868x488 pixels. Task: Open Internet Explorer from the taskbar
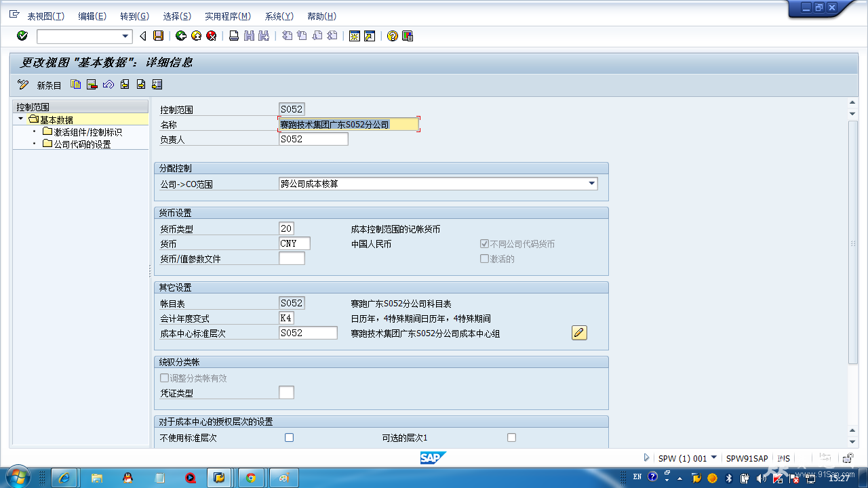pos(65,478)
